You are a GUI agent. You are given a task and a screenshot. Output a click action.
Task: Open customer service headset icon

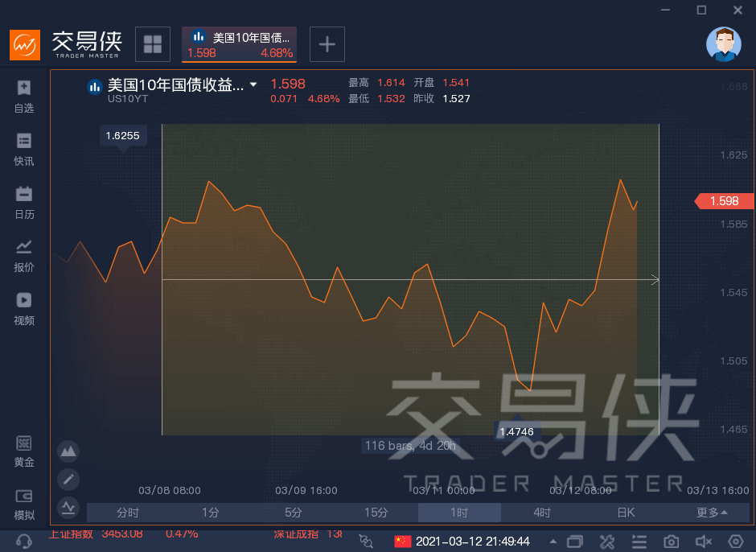pyautogui.click(x=23, y=541)
